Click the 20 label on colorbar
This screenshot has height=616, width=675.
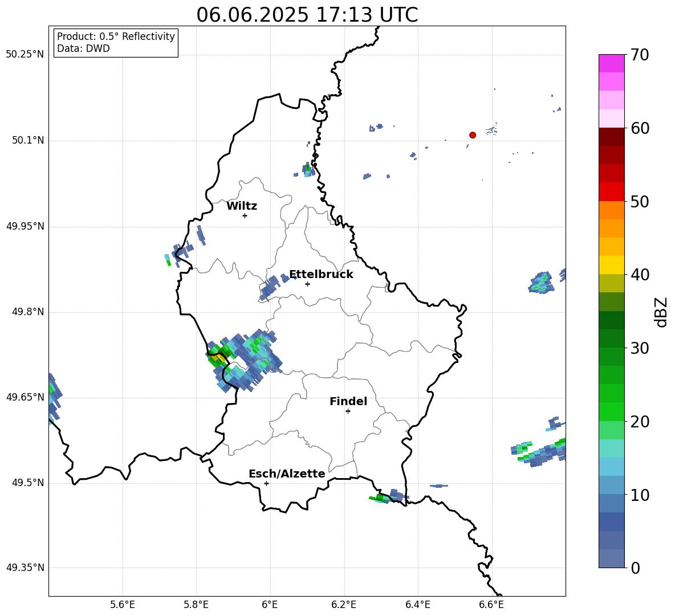[640, 422]
